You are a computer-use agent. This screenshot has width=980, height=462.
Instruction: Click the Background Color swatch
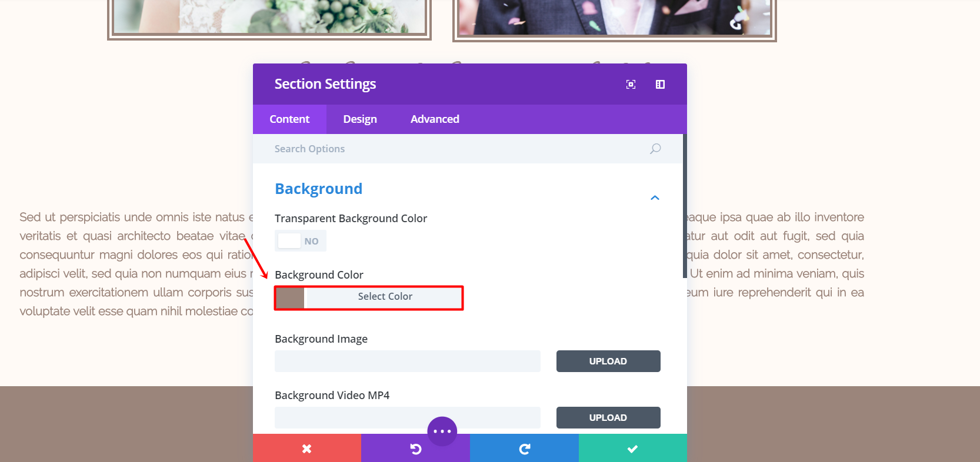click(290, 298)
